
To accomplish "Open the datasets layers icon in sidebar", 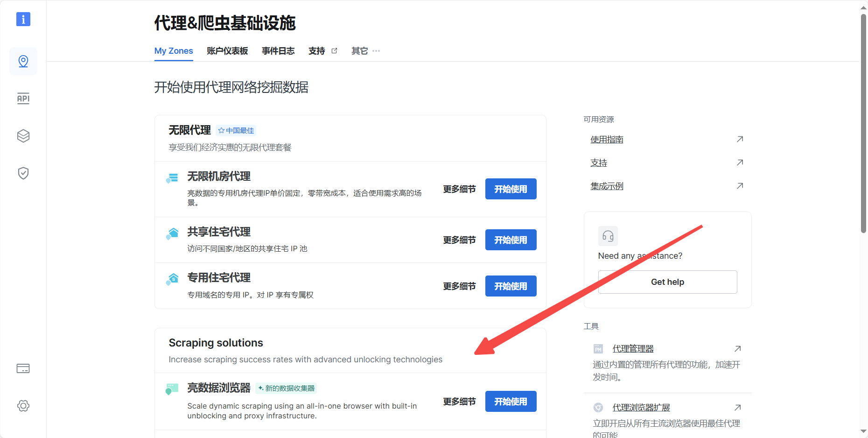I will (x=23, y=136).
